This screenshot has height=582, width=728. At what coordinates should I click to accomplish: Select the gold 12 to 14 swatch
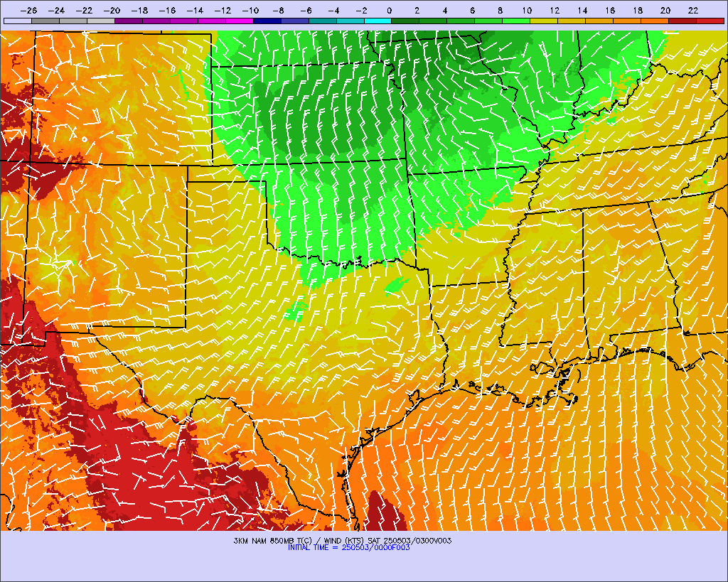(572, 21)
